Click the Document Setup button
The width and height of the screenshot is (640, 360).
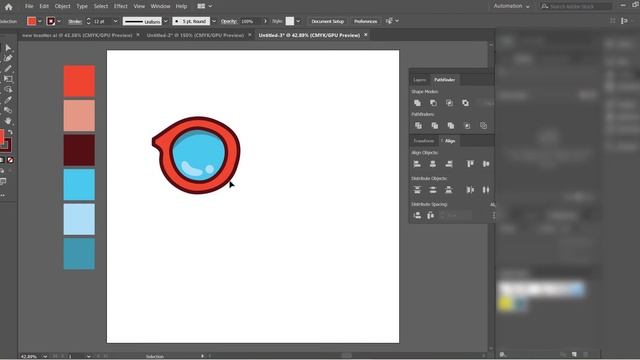pyautogui.click(x=327, y=21)
